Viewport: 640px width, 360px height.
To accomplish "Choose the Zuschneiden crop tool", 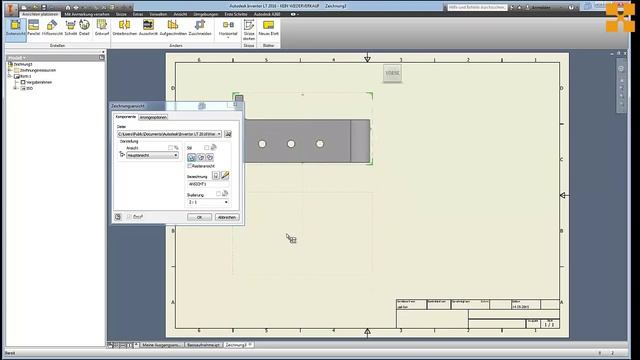I will click(200, 29).
